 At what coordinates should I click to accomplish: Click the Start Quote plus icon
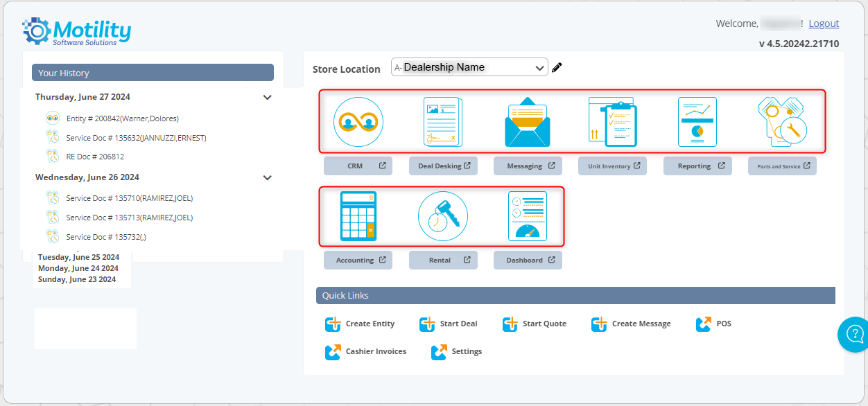pyautogui.click(x=510, y=324)
